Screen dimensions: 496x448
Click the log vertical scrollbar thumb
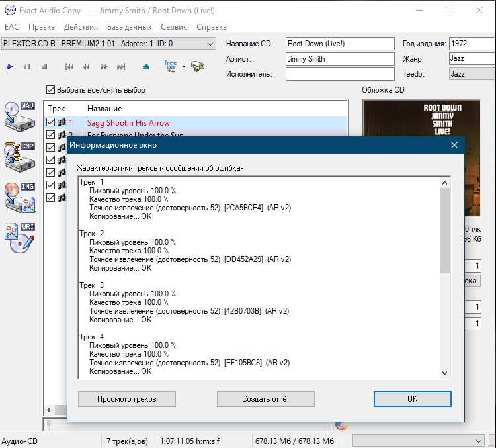[444, 230]
